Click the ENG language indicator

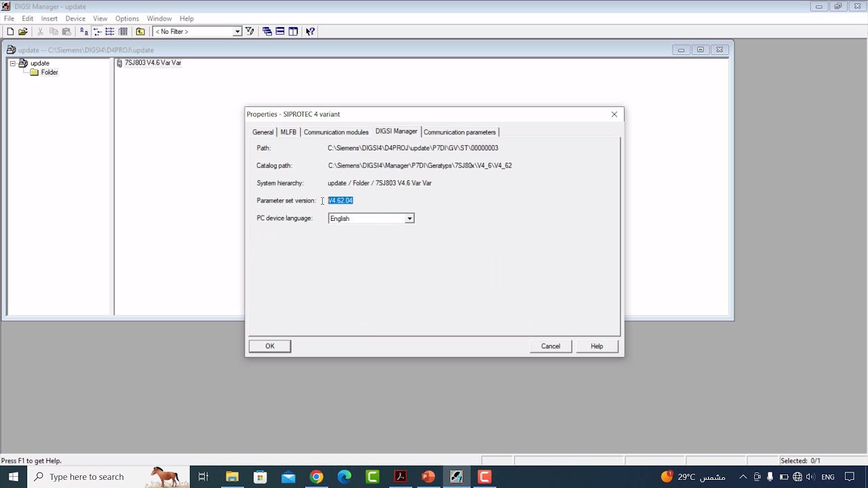pyautogui.click(x=828, y=477)
